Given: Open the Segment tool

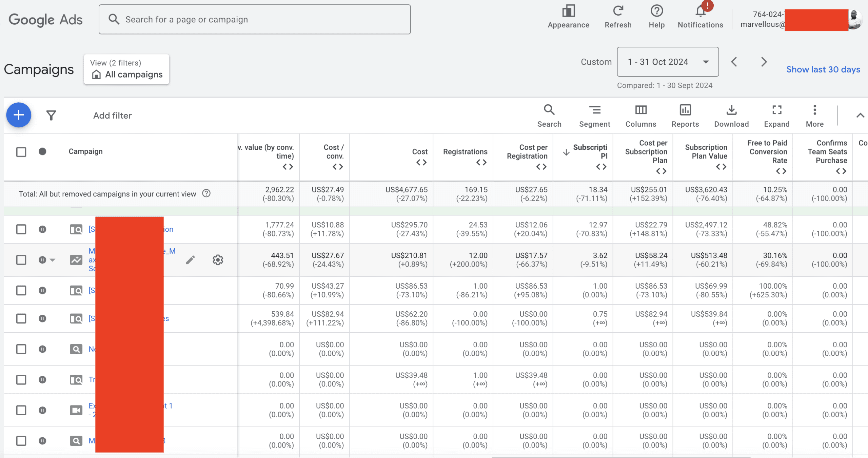Looking at the screenshot, I should click(594, 116).
